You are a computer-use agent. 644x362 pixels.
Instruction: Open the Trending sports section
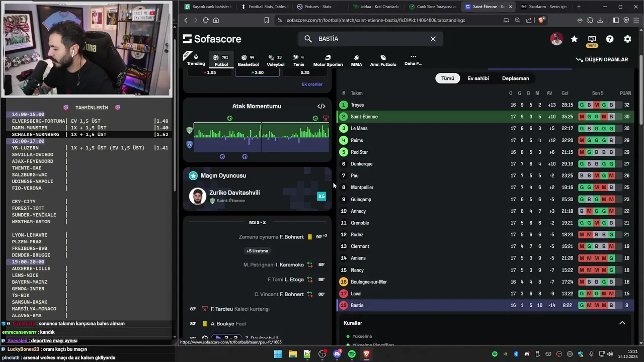click(196, 60)
